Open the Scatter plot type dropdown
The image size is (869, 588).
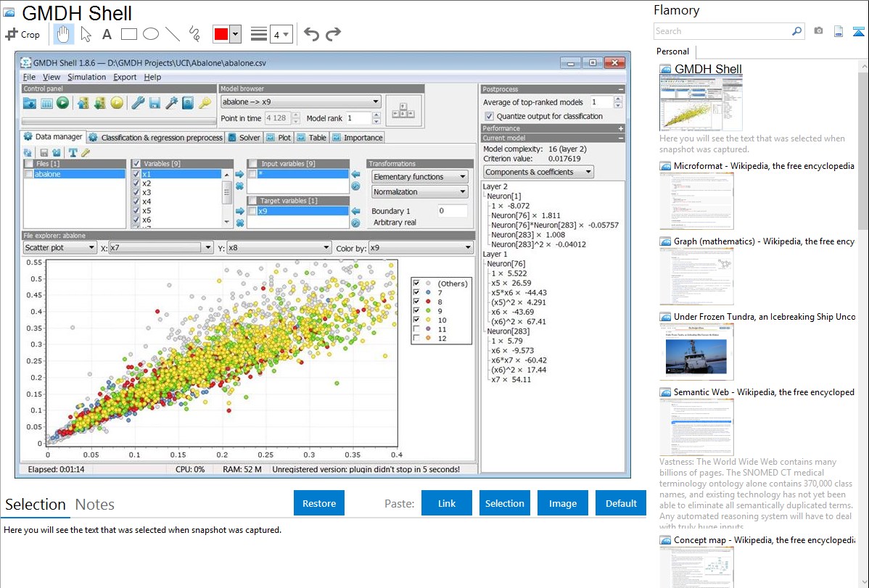coord(60,248)
